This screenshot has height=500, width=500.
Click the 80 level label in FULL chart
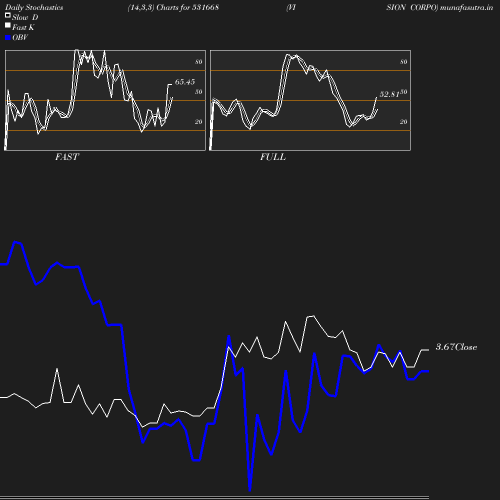pos(403,62)
